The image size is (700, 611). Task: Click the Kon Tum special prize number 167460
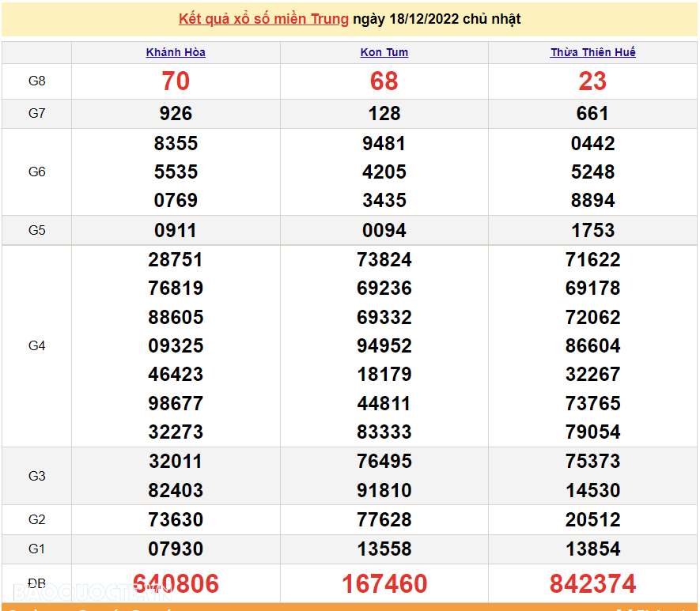click(384, 584)
